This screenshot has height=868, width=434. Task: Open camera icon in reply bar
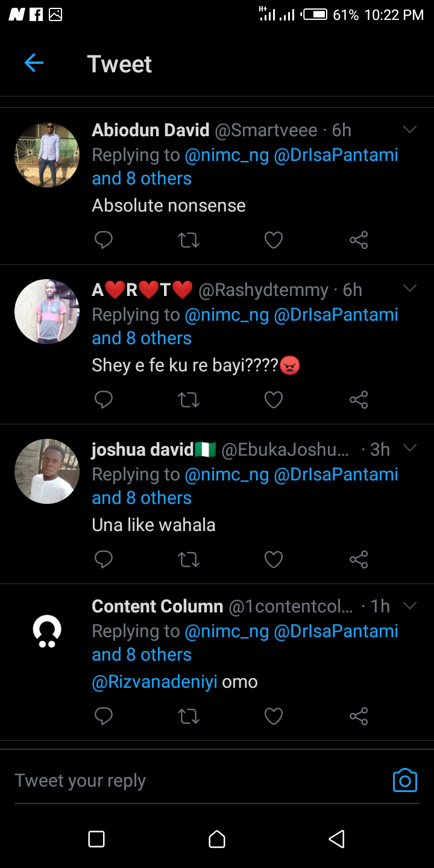click(x=404, y=780)
